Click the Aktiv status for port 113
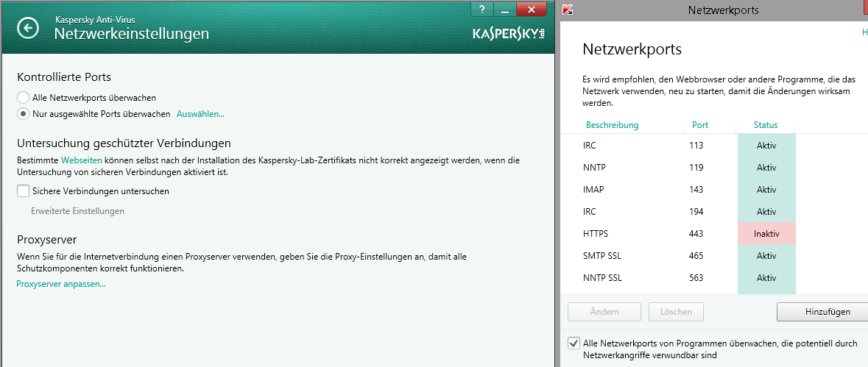 tap(766, 146)
